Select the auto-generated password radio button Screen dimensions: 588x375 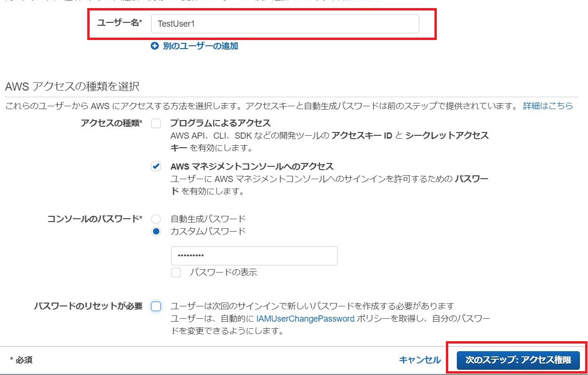click(x=155, y=219)
